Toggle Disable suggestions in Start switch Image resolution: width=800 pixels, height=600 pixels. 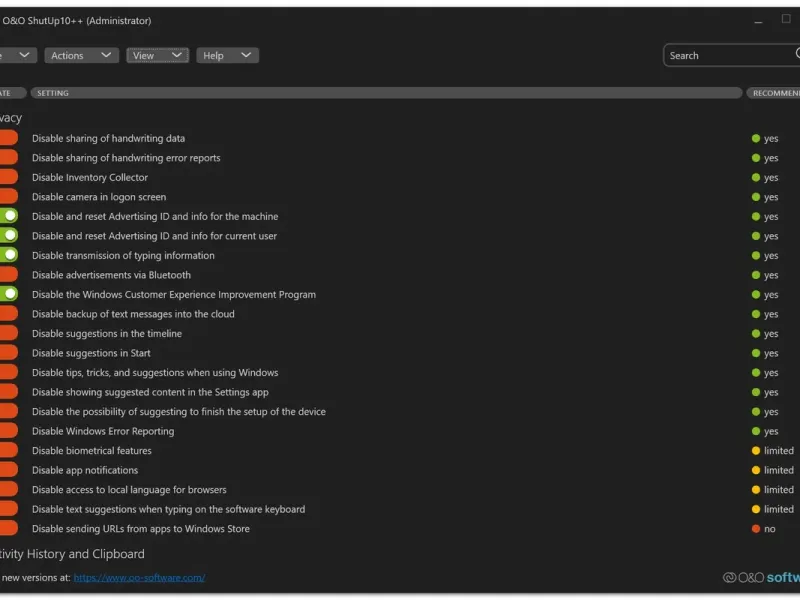click(x=9, y=353)
